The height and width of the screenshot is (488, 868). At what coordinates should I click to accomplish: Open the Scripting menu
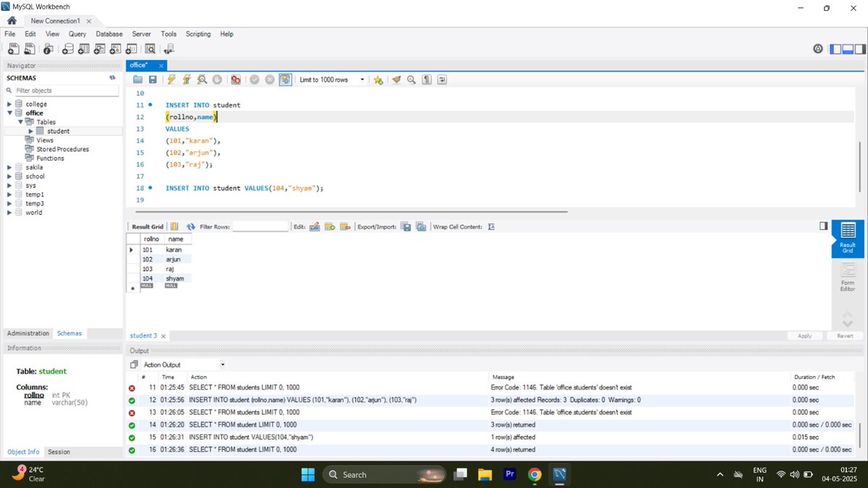point(198,34)
